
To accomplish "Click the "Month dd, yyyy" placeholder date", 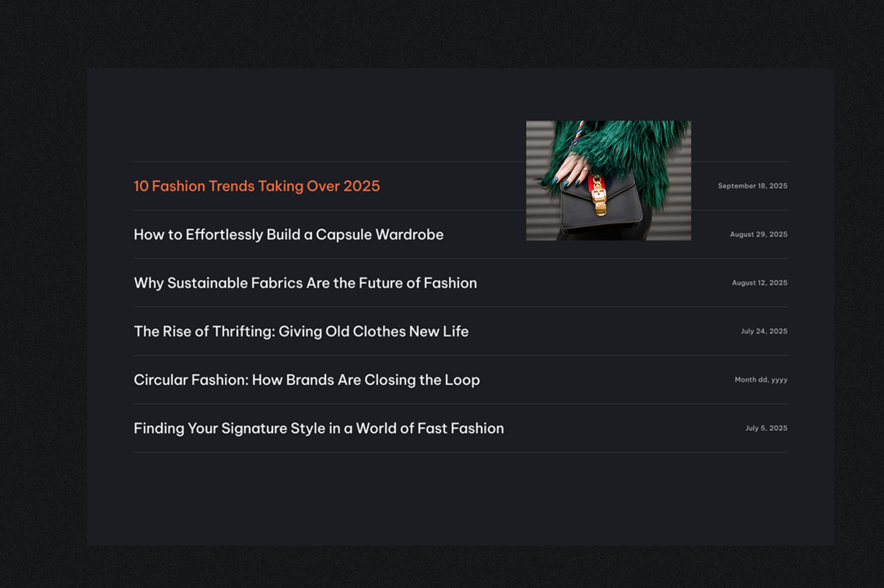I will tap(761, 380).
